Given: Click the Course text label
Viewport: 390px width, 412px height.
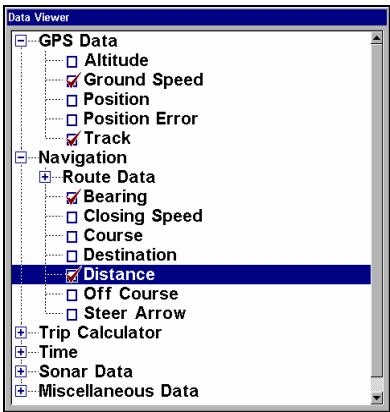Looking at the screenshot, I should coord(113,236).
